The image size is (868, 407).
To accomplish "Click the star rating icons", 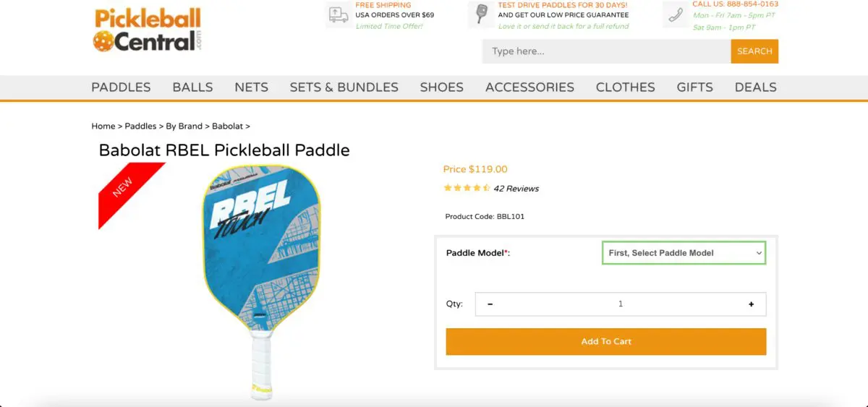I will pyautogui.click(x=467, y=188).
